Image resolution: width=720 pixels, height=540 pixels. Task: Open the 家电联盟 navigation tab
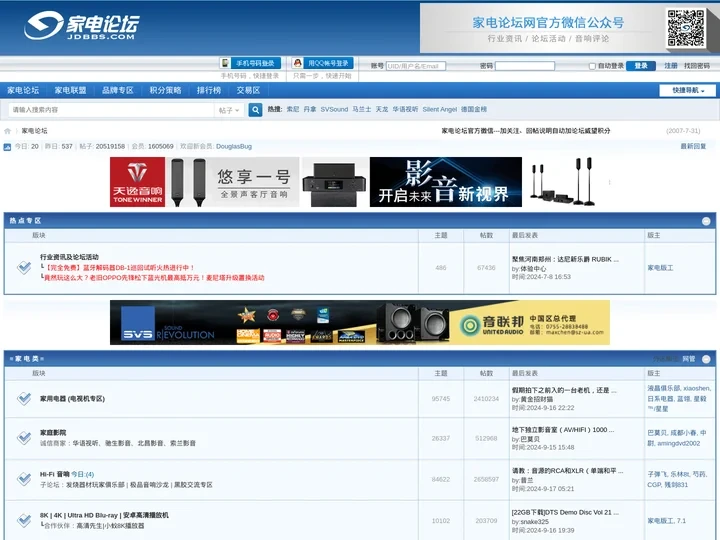[70, 90]
